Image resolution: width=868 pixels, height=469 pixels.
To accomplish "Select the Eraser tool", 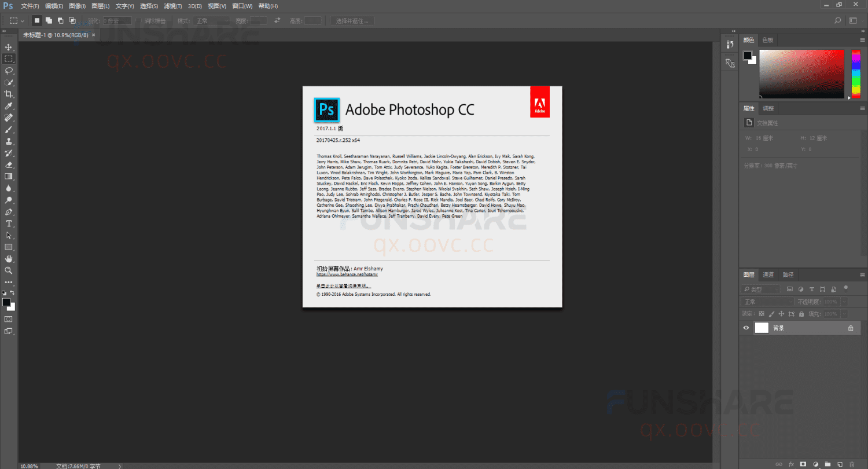I will pos(9,164).
